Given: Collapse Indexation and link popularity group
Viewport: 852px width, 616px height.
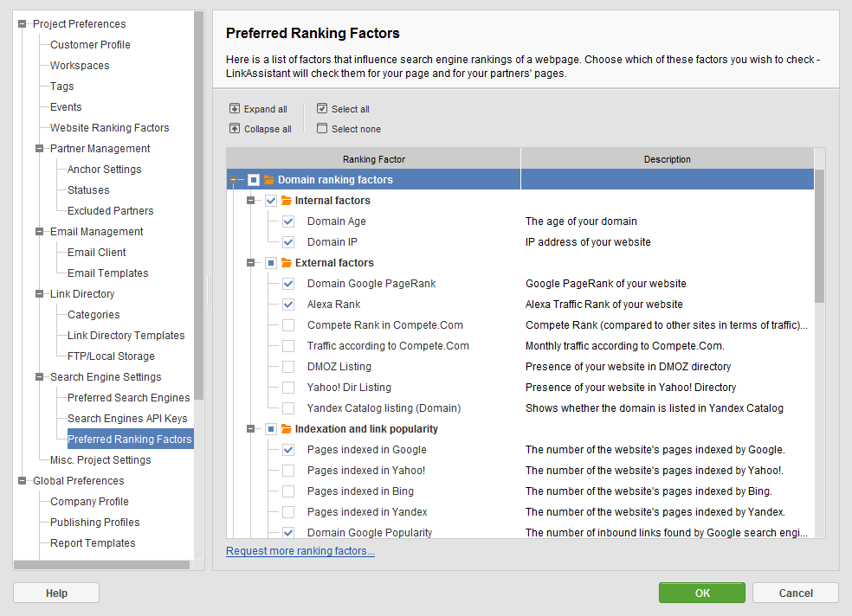Looking at the screenshot, I should 250,429.
